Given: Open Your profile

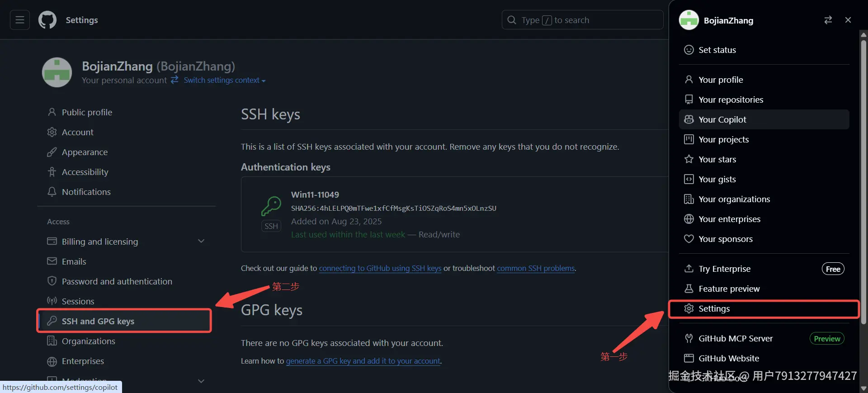Looking at the screenshot, I should pyautogui.click(x=764, y=80).
